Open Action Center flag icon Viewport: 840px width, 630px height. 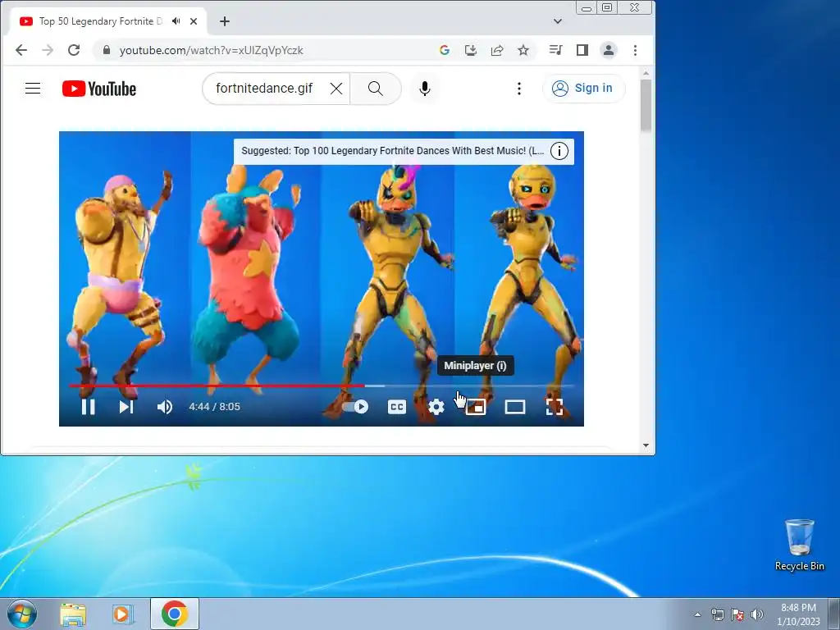pos(737,614)
